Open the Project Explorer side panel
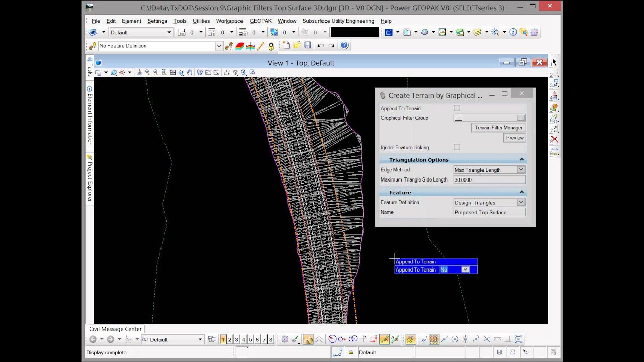 coord(90,178)
